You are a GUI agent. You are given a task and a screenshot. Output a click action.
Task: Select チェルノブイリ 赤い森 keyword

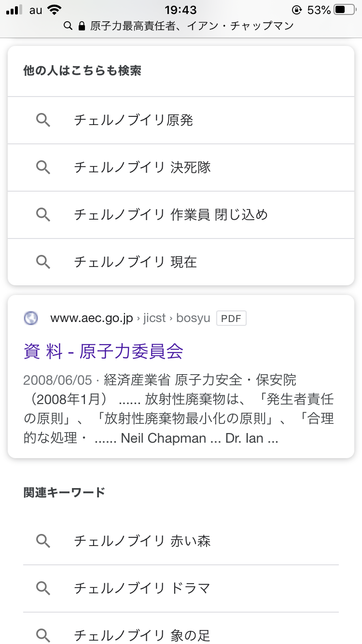tap(142, 541)
